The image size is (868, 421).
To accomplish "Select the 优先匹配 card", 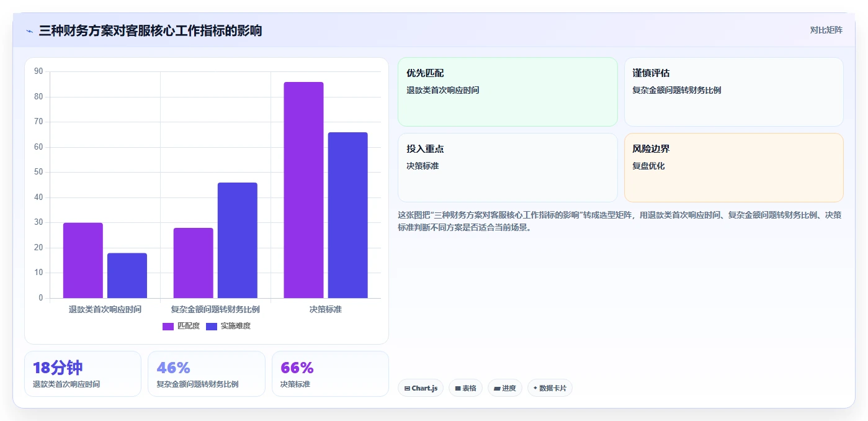I will (508, 92).
